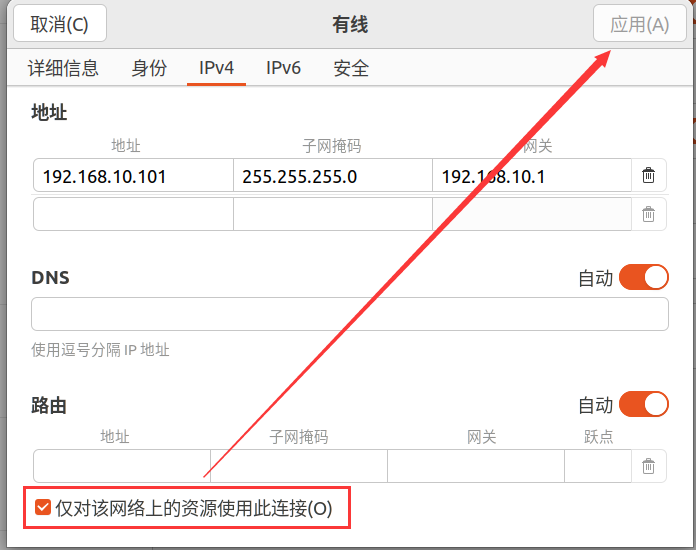Switch to the 详细信息 tab
Image resolution: width=696 pixels, height=550 pixels.
tap(63, 69)
